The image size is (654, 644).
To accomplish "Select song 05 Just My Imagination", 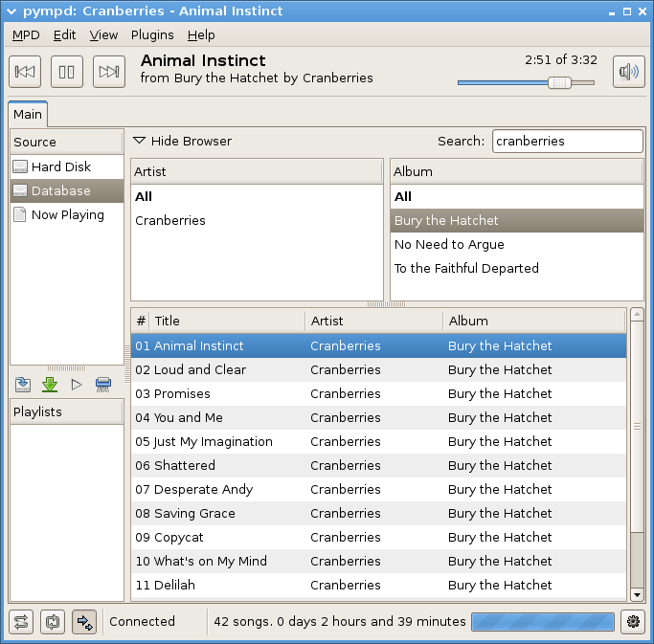I will point(379,441).
